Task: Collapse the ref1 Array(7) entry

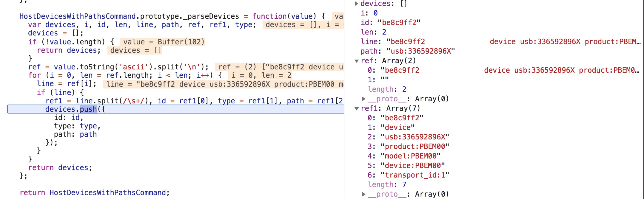Action: [x=356, y=108]
